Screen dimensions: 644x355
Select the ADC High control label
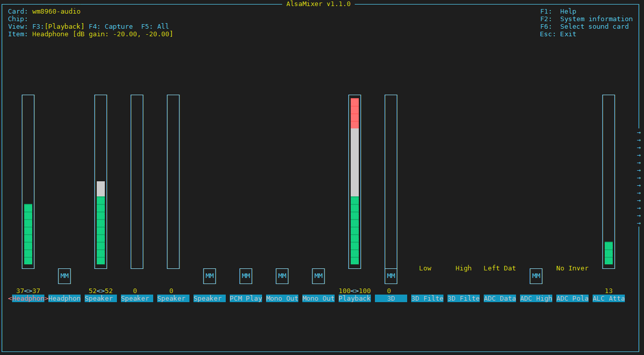pyautogui.click(x=536, y=299)
